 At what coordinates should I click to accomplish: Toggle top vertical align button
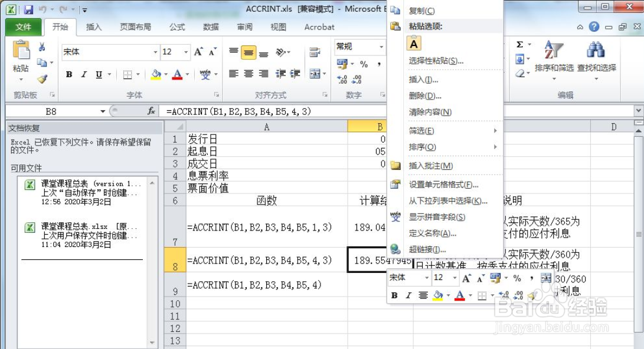[234, 52]
